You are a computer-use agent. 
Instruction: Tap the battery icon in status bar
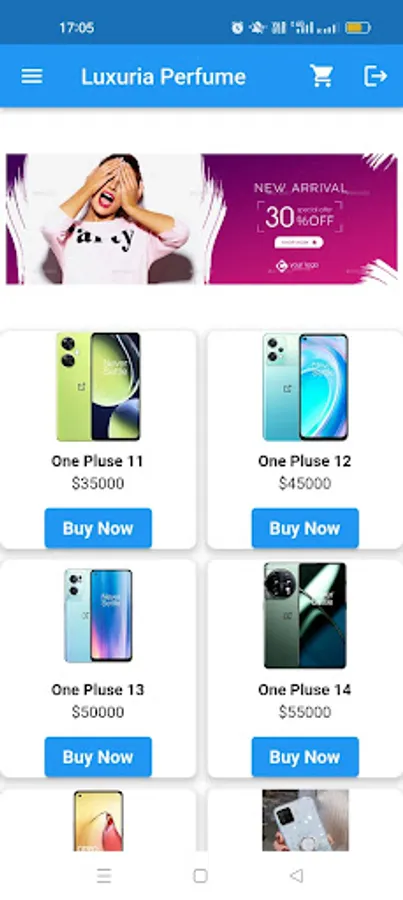coord(358,28)
